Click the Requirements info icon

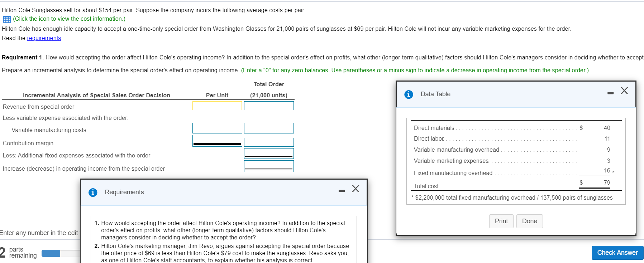[x=93, y=193]
